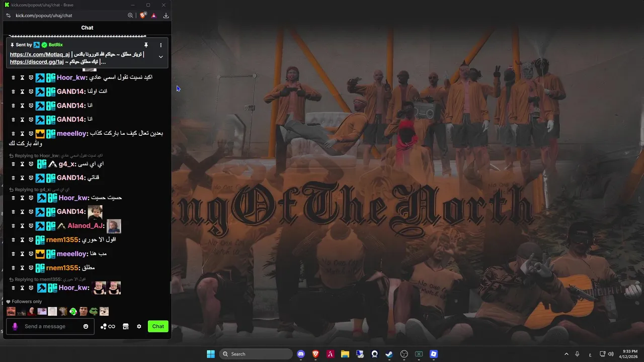
Task: Click the 'Replying to Hoor_kw' reply reference
Action: coord(56,156)
